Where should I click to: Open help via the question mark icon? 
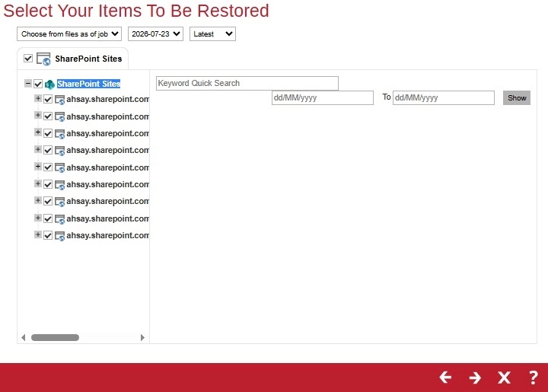tap(534, 378)
